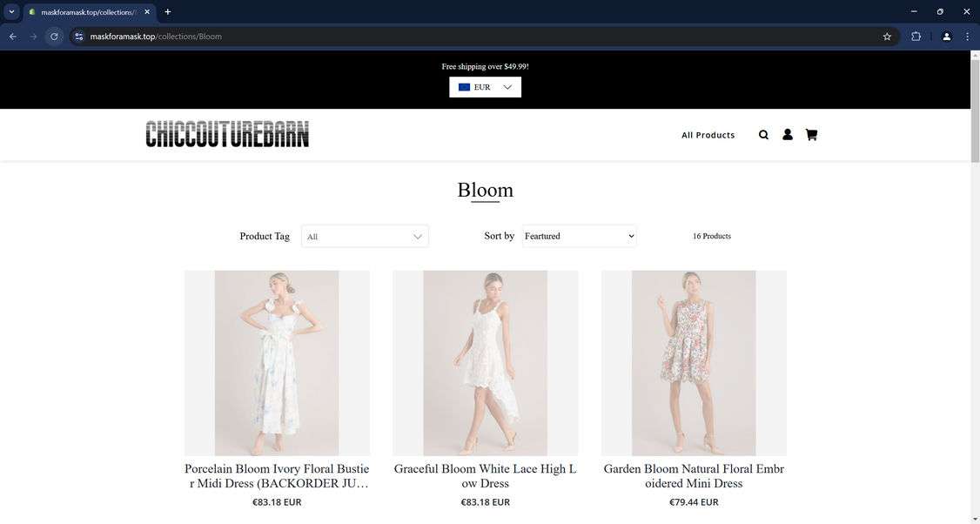This screenshot has width=980, height=524.
Task: Click the Graceful Bloom white lace dress image
Action: pyautogui.click(x=485, y=363)
